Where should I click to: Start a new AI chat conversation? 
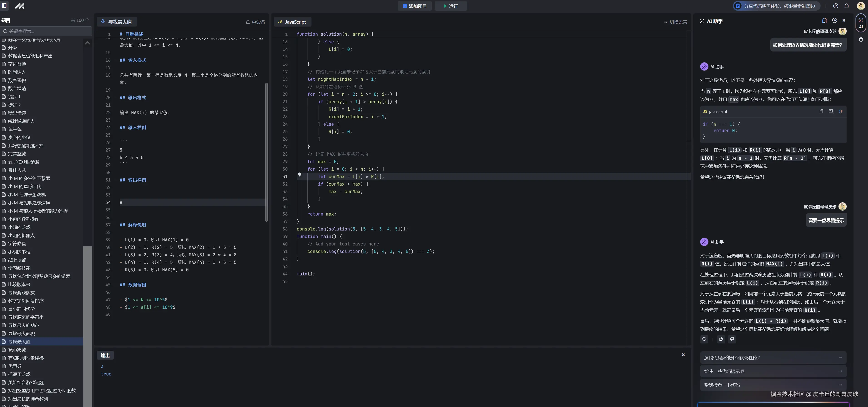[825, 21]
